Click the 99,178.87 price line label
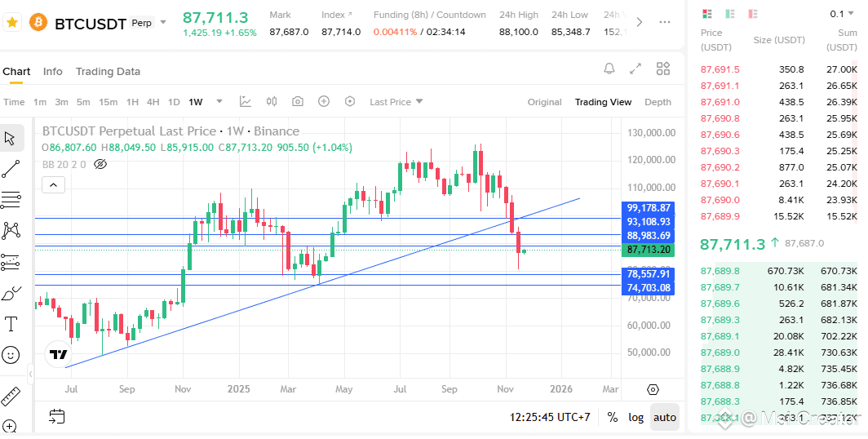This screenshot has width=868, height=439. pos(649,208)
